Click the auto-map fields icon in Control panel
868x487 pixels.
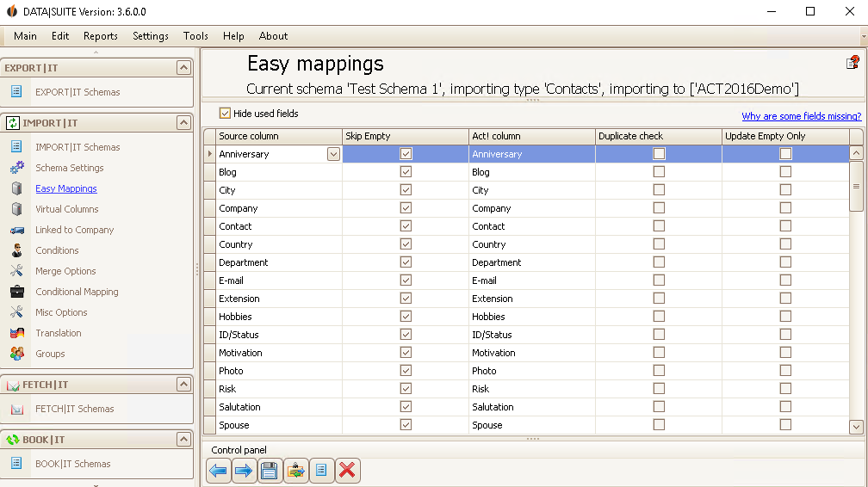[295, 471]
